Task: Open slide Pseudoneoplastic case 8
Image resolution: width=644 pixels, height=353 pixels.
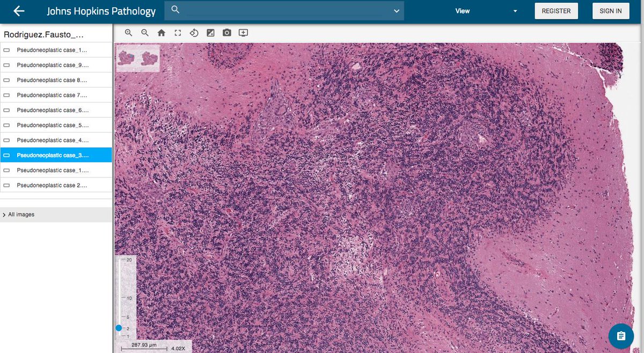Action: (x=56, y=80)
